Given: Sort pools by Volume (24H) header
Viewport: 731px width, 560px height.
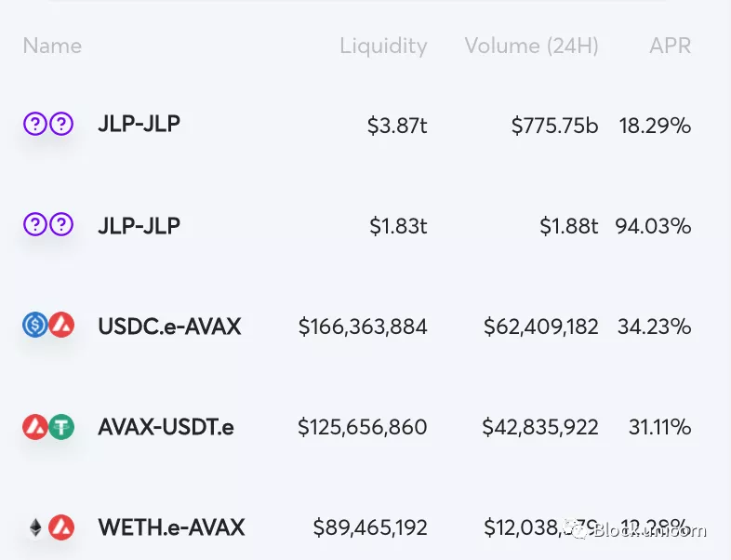Looking at the screenshot, I should point(531,46).
